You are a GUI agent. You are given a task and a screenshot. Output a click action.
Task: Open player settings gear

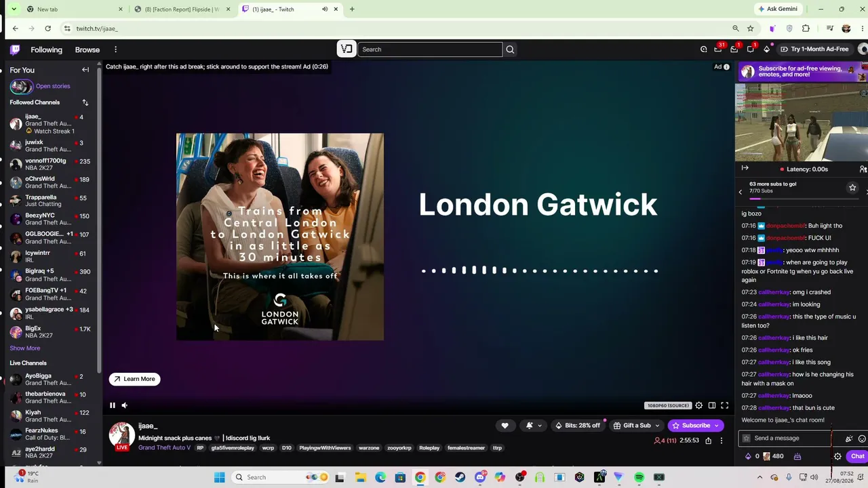point(699,405)
